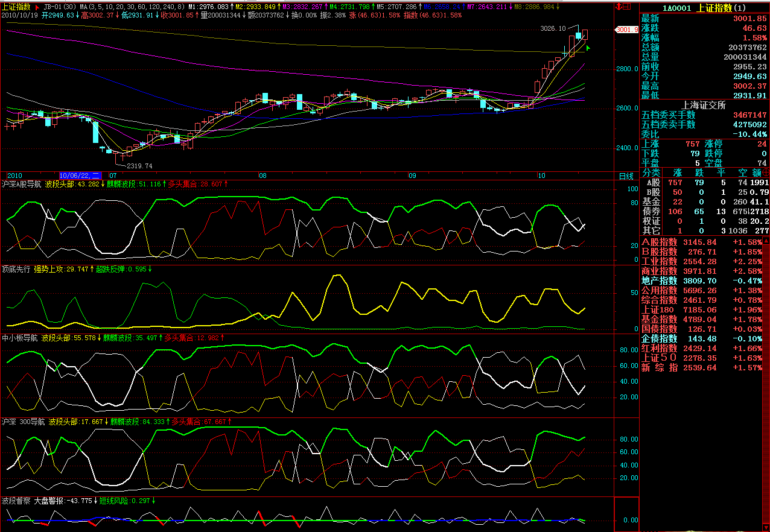Click the 前收 value 2955.23
The height and width of the screenshot is (532, 770).
point(749,66)
